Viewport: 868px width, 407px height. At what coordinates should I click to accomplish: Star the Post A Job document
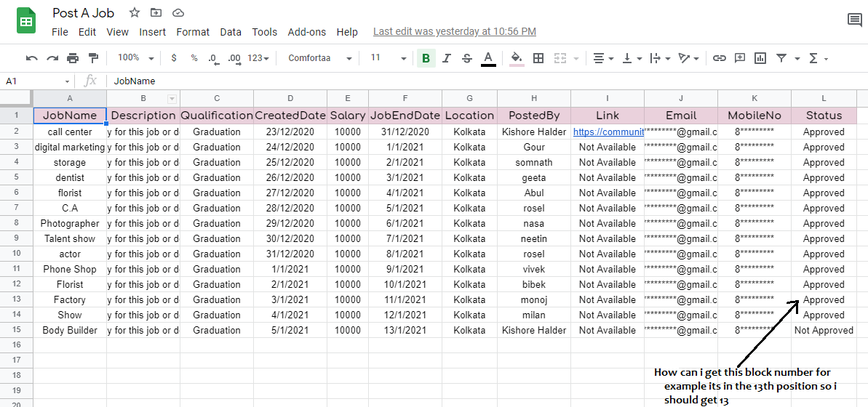pyautogui.click(x=134, y=13)
